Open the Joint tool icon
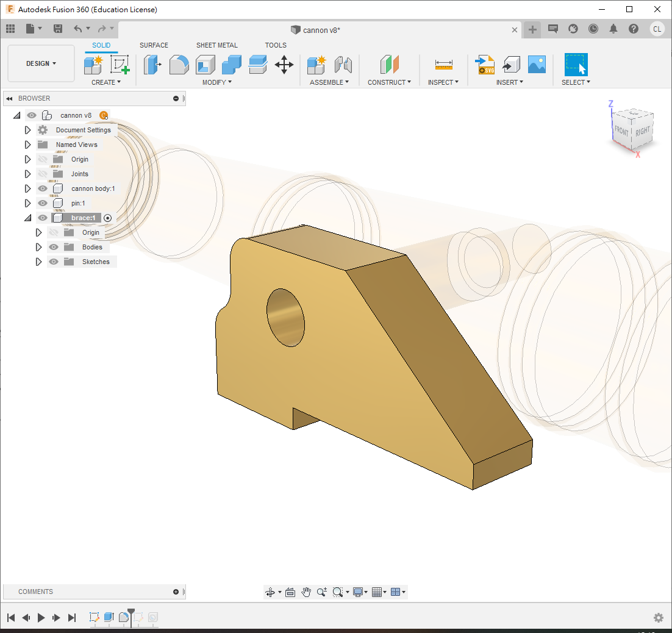This screenshot has width=672, height=633. click(343, 65)
